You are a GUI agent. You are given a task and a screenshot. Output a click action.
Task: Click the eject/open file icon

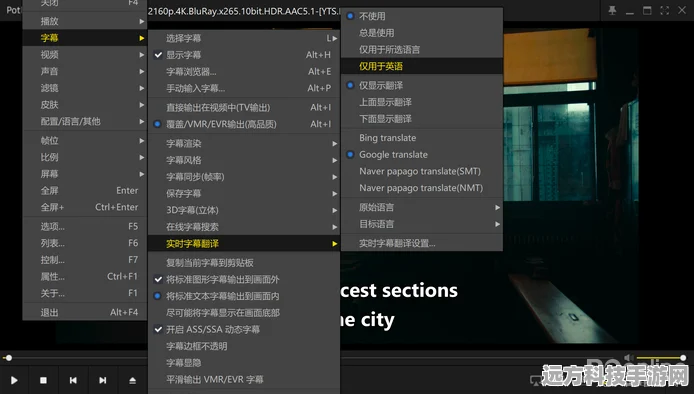click(132, 380)
